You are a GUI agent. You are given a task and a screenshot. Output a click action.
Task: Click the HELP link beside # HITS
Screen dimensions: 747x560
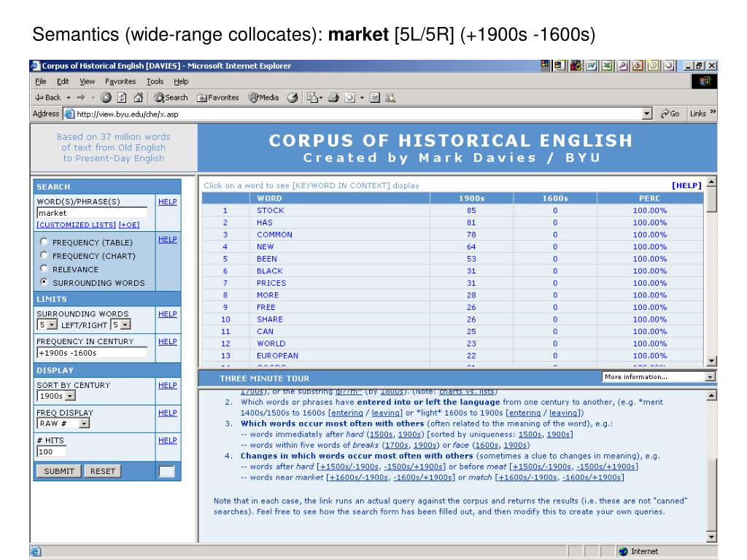[x=167, y=440]
